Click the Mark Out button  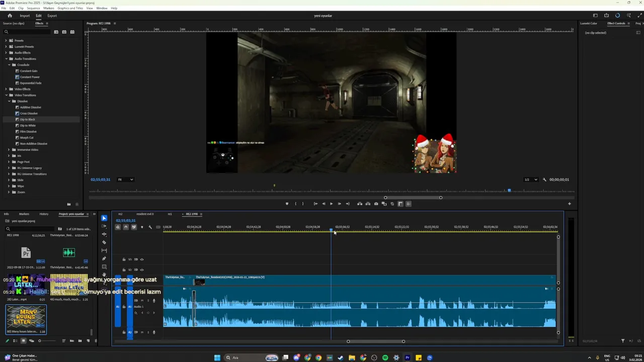click(302, 204)
